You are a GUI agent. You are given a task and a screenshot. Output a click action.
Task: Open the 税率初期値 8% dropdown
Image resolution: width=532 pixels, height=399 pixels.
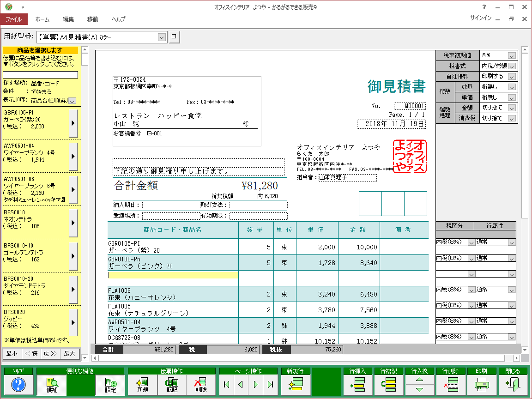point(512,55)
